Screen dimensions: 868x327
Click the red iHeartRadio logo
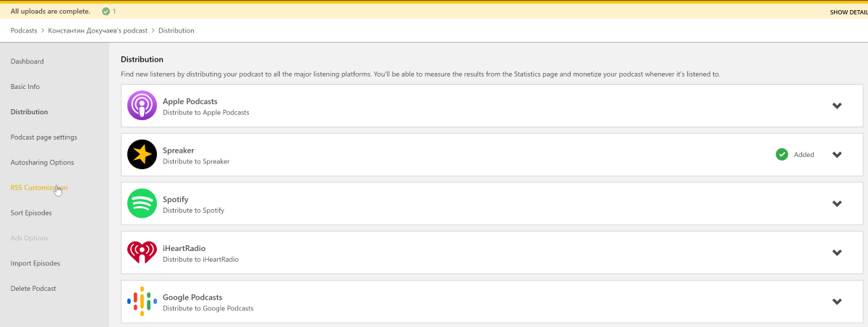click(x=142, y=252)
